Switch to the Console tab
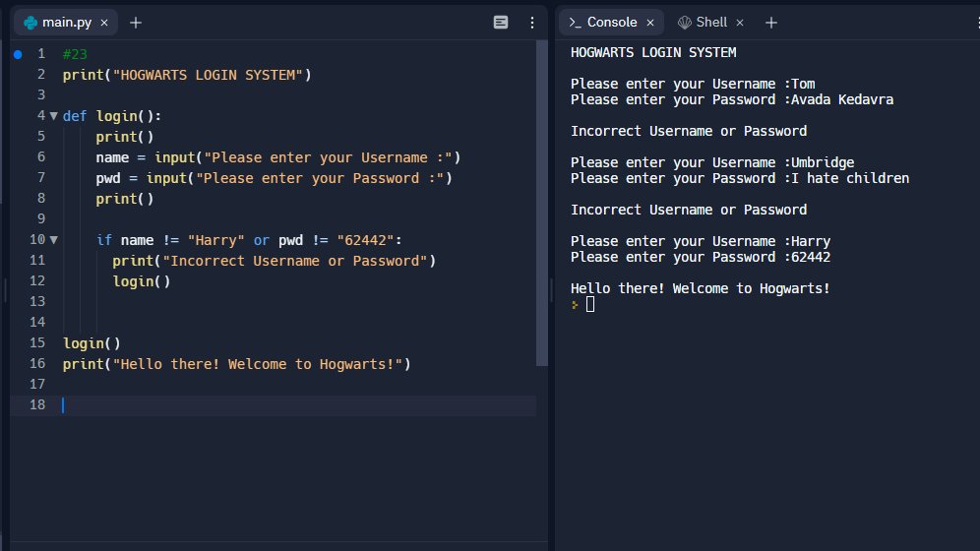Image resolution: width=980 pixels, height=551 pixels. [611, 23]
